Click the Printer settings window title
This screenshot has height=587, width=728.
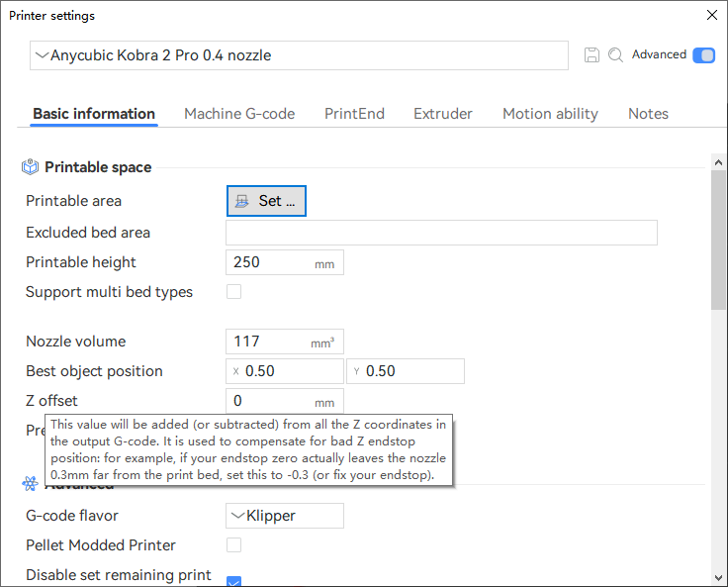[52, 15]
